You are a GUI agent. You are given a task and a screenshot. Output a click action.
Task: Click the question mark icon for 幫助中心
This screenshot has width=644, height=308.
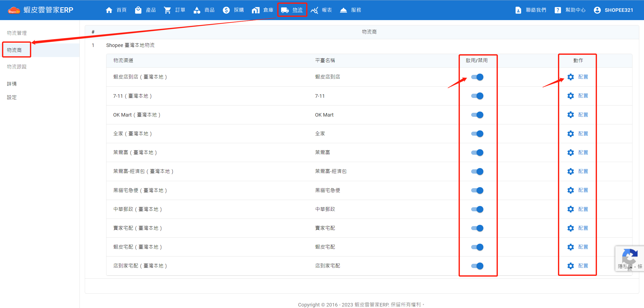point(558,10)
